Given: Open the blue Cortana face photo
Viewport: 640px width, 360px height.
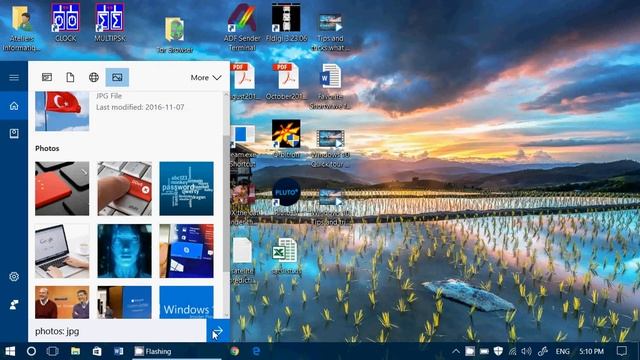Looking at the screenshot, I should tap(124, 251).
